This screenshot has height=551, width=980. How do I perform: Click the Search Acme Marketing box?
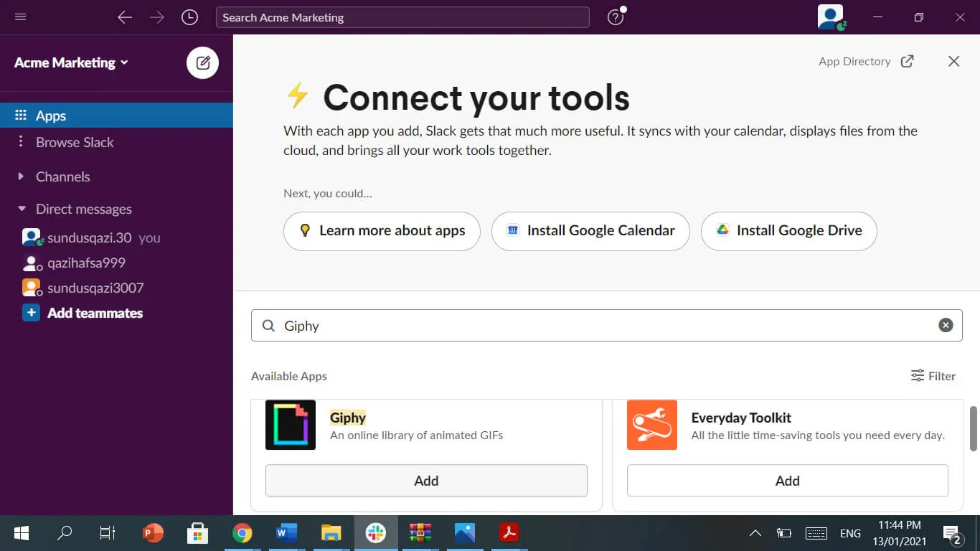pos(402,17)
